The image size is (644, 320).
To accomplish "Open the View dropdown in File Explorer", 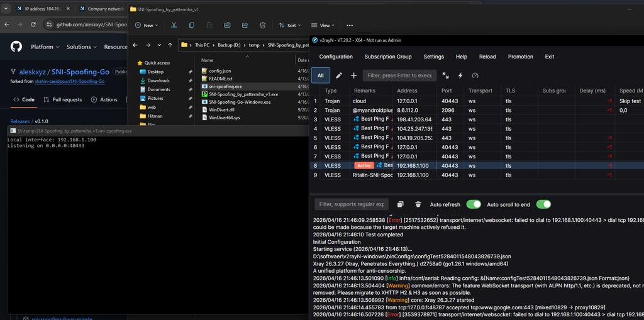I will pos(323,25).
